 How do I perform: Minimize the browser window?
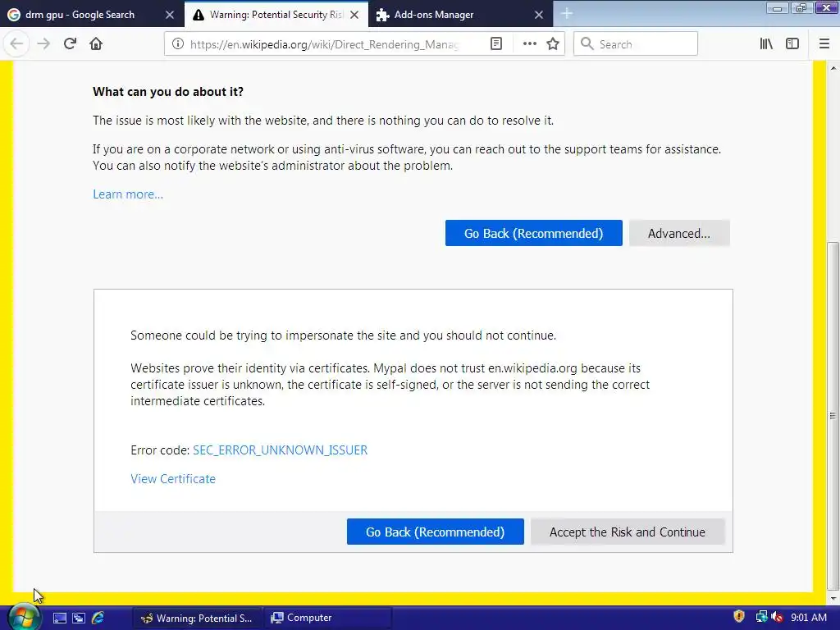click(x=778, y=8)
